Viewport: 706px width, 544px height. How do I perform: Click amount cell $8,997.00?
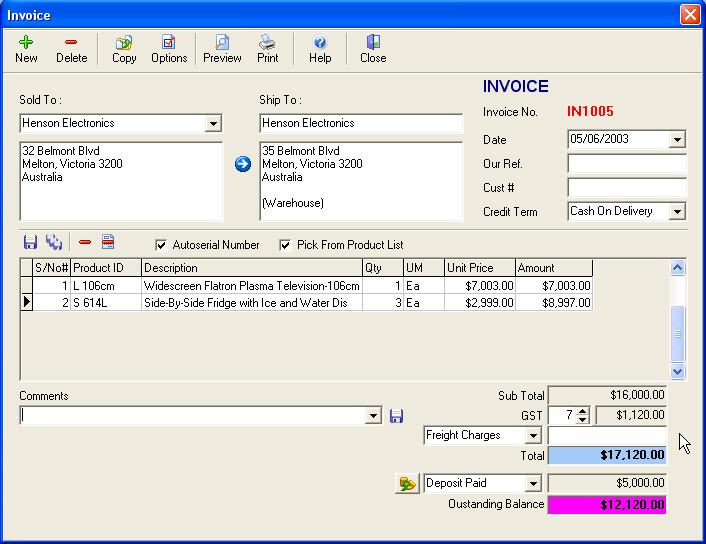point(554,302)
